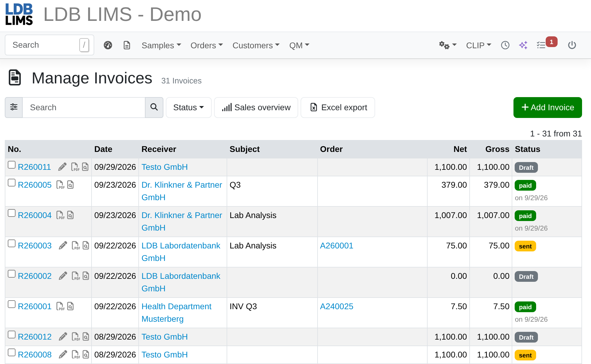Screen dimensions: 591x364
Task: Click the Add Invoice button
Action: (547, 107)
